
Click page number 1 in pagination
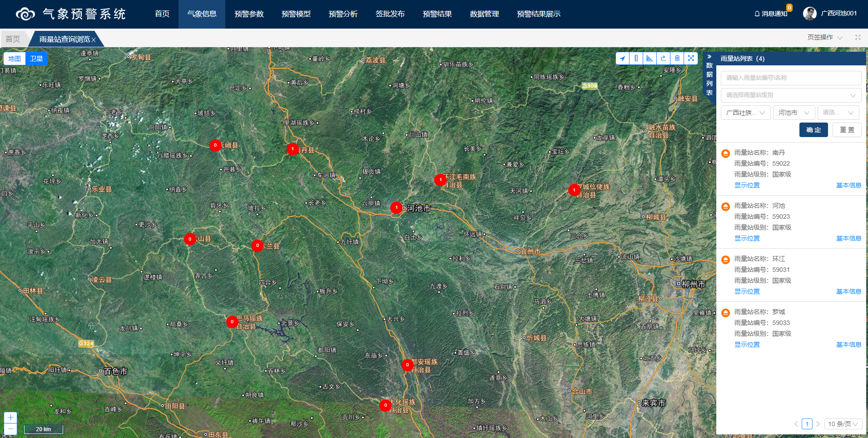[x=807, y=424]
